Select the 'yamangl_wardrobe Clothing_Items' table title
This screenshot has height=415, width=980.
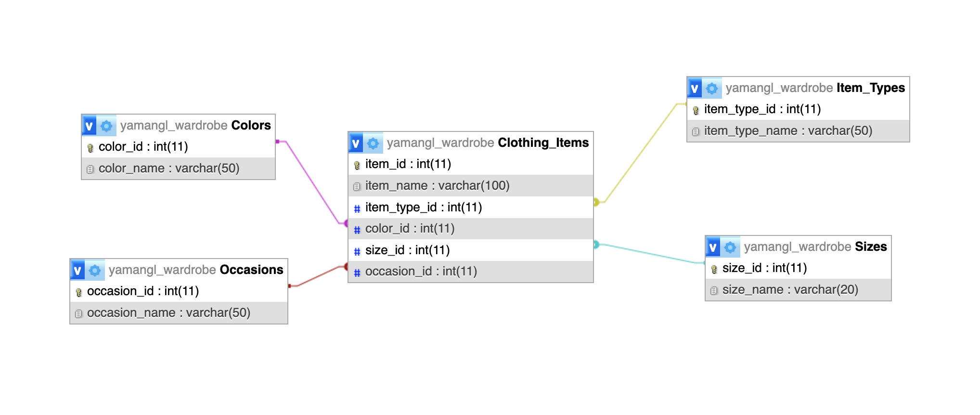488,143
